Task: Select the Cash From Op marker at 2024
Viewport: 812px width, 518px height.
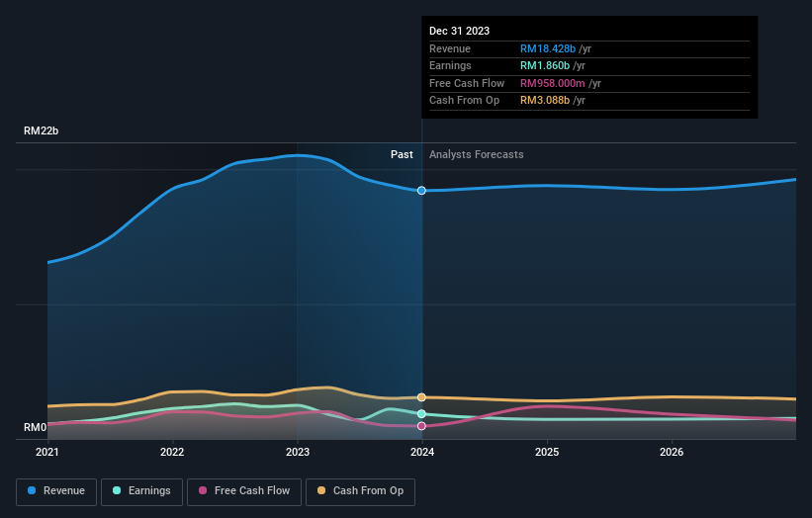Action: click(x=421, y=397)
